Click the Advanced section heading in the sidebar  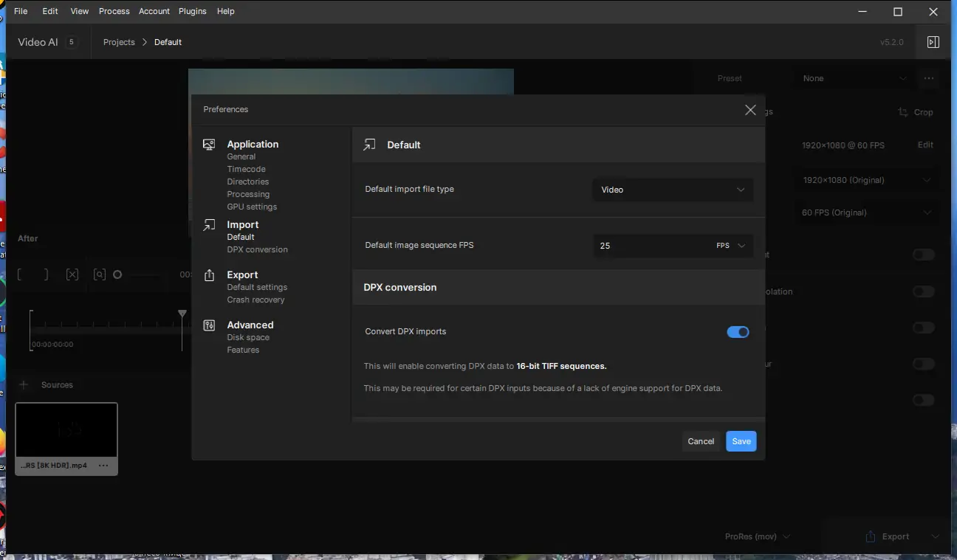(x=250, y=325)
